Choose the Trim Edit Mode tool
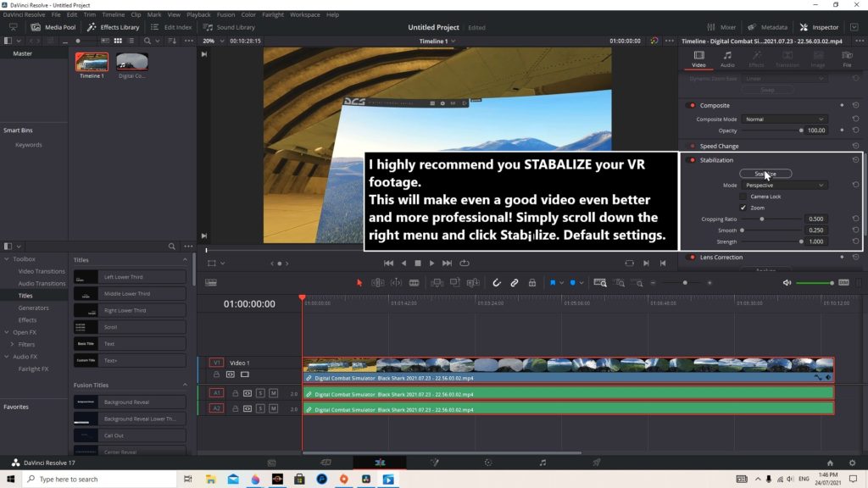Image resolution: width=868 pixels, height=488 pixels. 377,283
